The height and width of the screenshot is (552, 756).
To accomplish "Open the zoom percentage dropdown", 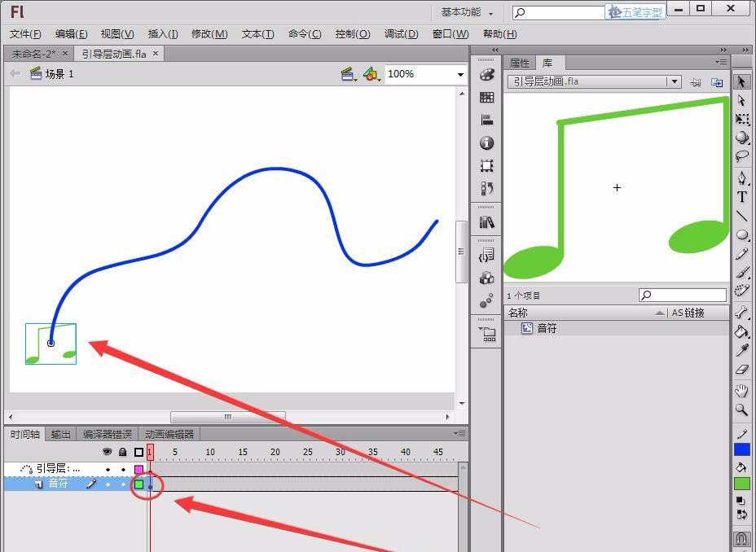I will coord(460,74).
